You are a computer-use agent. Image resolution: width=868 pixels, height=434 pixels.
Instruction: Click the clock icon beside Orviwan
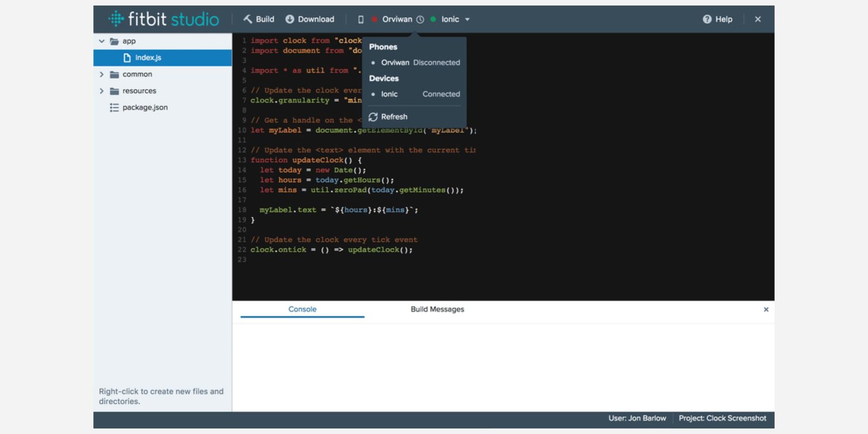pos(420,20)
